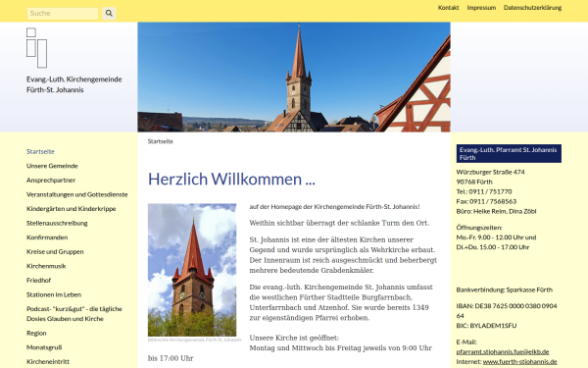Click the sentence 'Weithin sichtbar überragt der schlanke Turm'
The width and height of the screenshot is (588, 368).
point(339,223)
